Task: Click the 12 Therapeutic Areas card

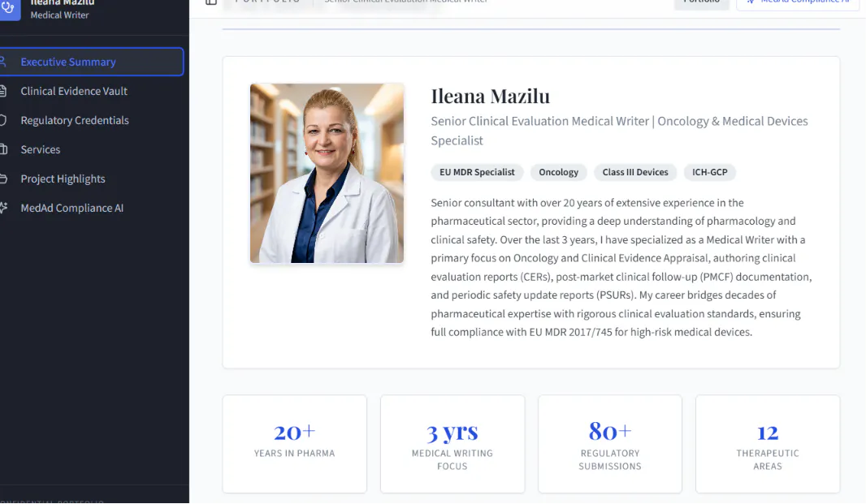Action: click(768, 444)
